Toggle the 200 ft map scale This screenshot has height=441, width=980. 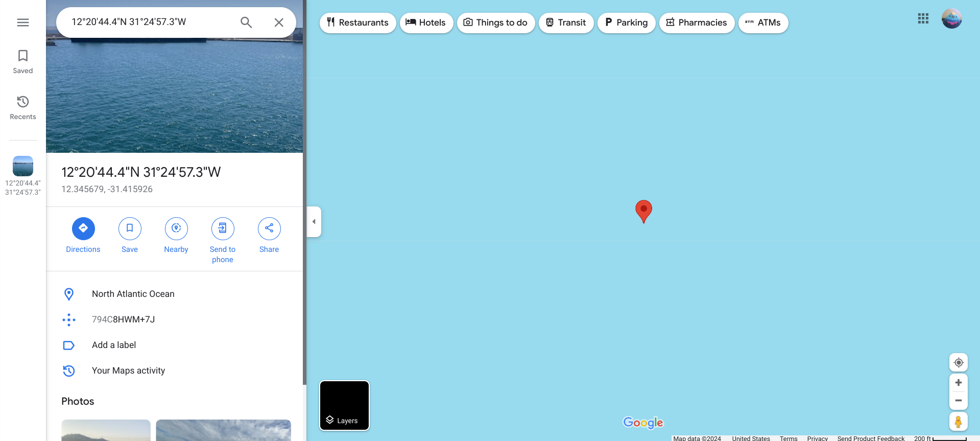pyautogui.click(x=940, y=438)
